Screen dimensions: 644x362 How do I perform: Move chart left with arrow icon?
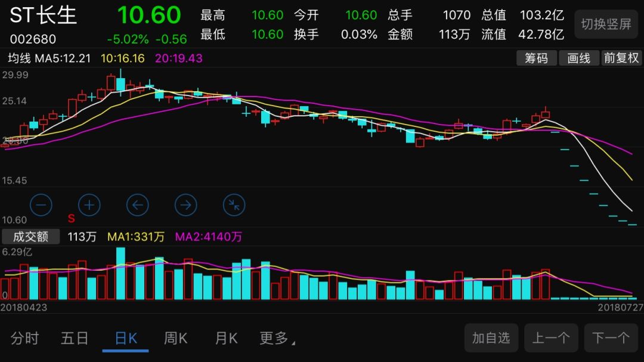(x=138, y=205)
